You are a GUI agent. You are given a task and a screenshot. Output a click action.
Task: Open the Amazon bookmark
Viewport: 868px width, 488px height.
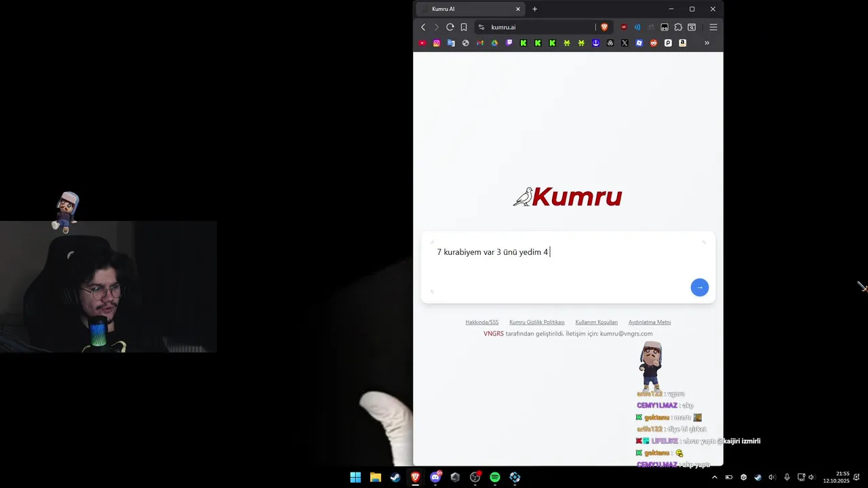pyautogui.click(x=682, y=43)
